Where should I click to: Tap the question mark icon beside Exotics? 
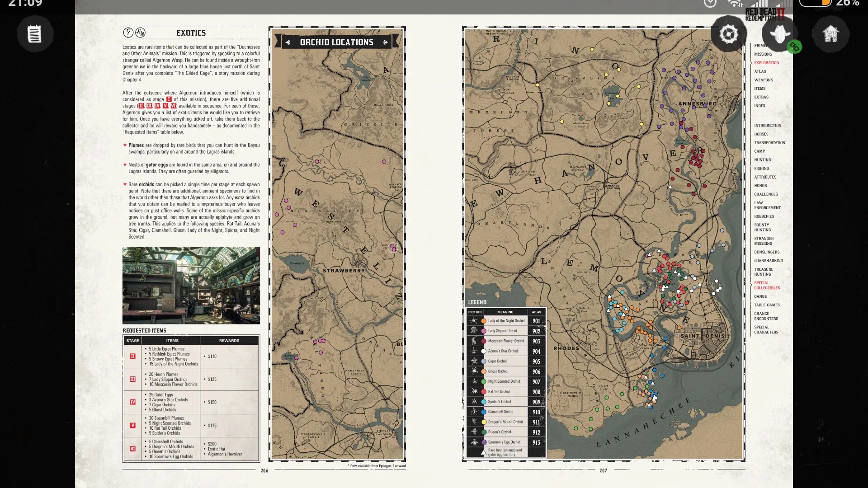point(128,33)
